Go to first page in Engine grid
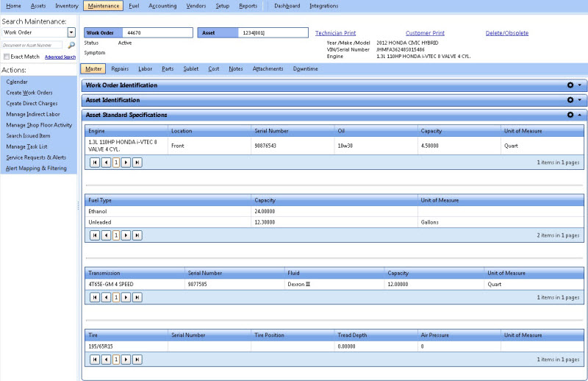588x381 pixels. (x=95, y=163)
